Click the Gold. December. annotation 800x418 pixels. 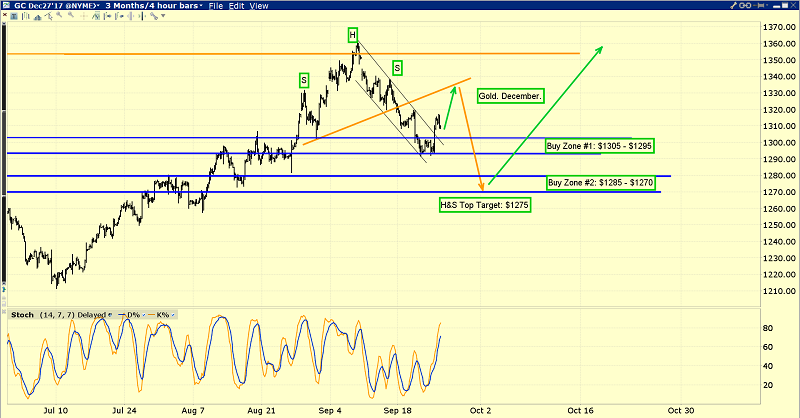[510, 96]
